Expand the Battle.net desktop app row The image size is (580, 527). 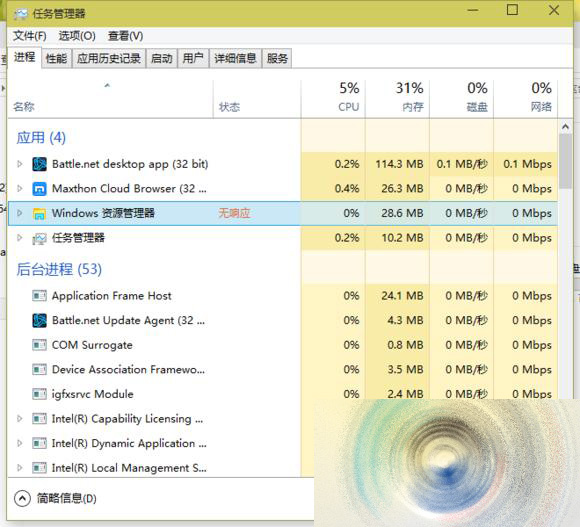(20, 164)
